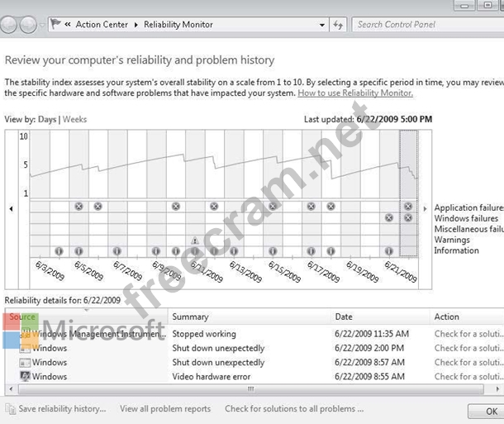This screenshot has width=504, height=424.
Task: Move the chart forward with the right arrow
Action: [x=425, y=209]
